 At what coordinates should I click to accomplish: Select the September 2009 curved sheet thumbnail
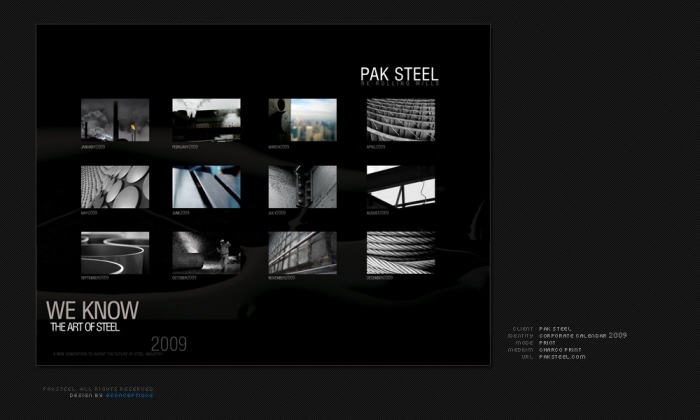coord(115,253)
